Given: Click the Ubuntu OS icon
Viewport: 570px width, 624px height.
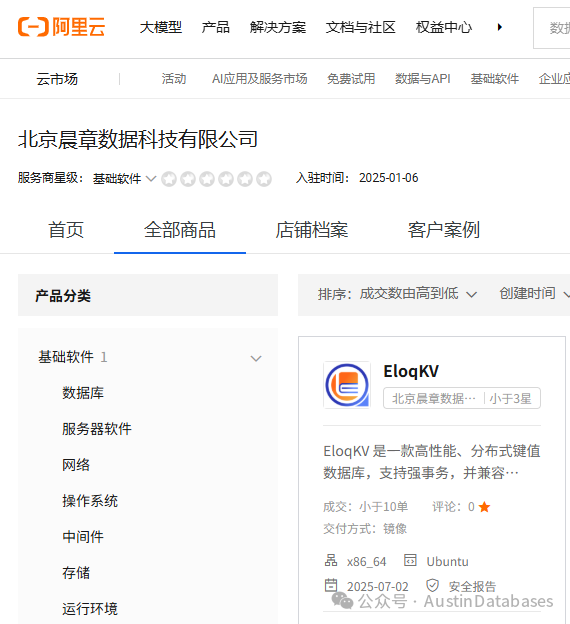Looking at the screenshot, I should coord(410,560).
